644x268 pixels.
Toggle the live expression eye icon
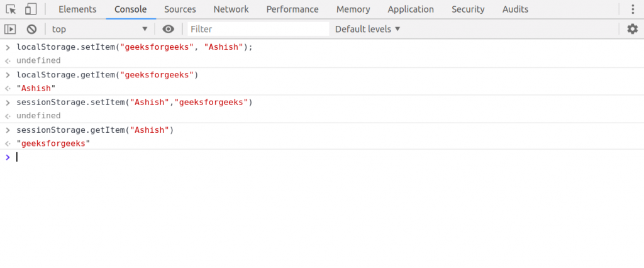[168, 29]
